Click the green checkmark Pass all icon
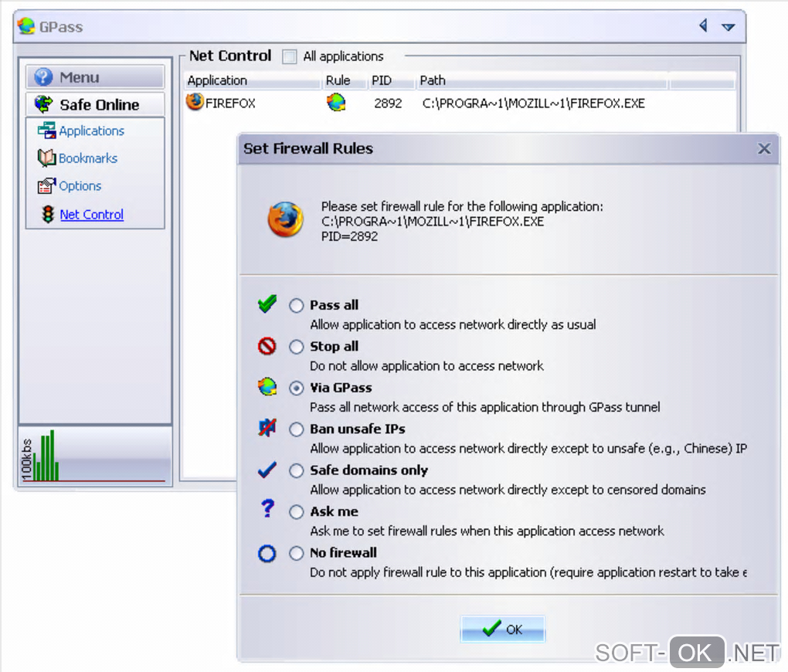 coord(267,304)
